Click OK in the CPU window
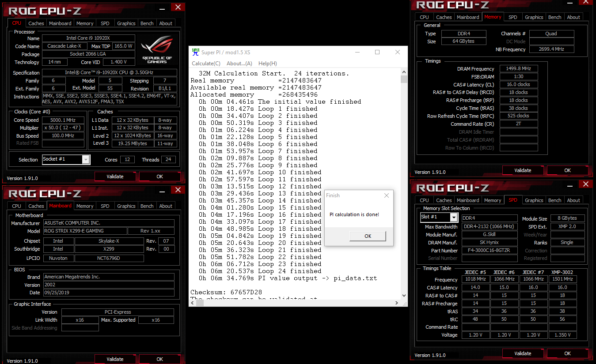Screen dimensions: 596x364 click(160, 176)
